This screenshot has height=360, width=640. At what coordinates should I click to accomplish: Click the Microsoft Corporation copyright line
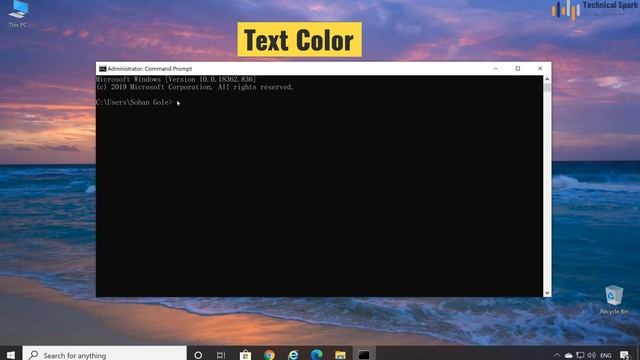[195, 87]
